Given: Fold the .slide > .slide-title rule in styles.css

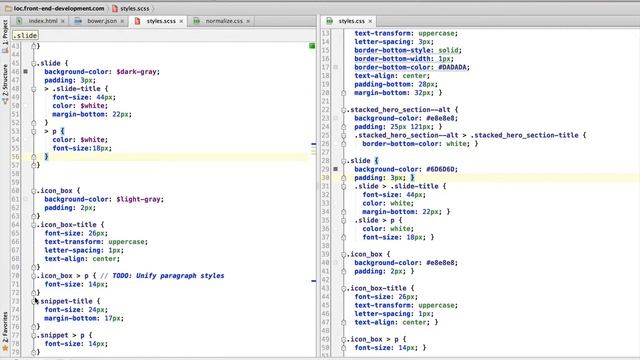Looking at the screenshot, I should click(344, 187).
